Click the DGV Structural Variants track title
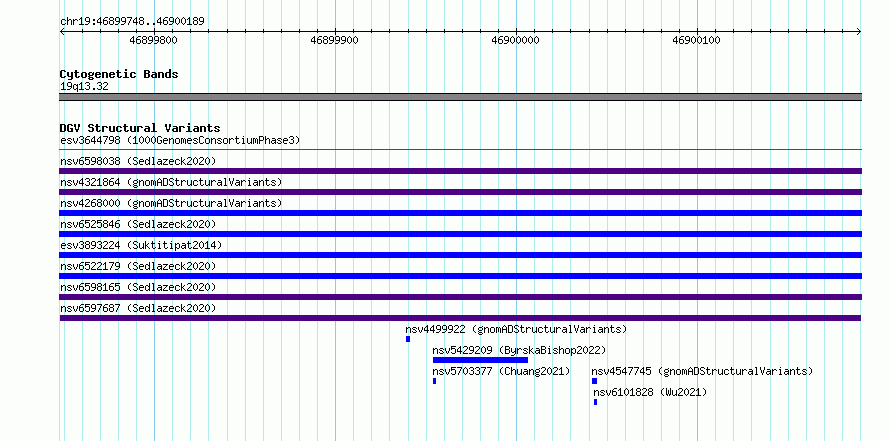 140,128
